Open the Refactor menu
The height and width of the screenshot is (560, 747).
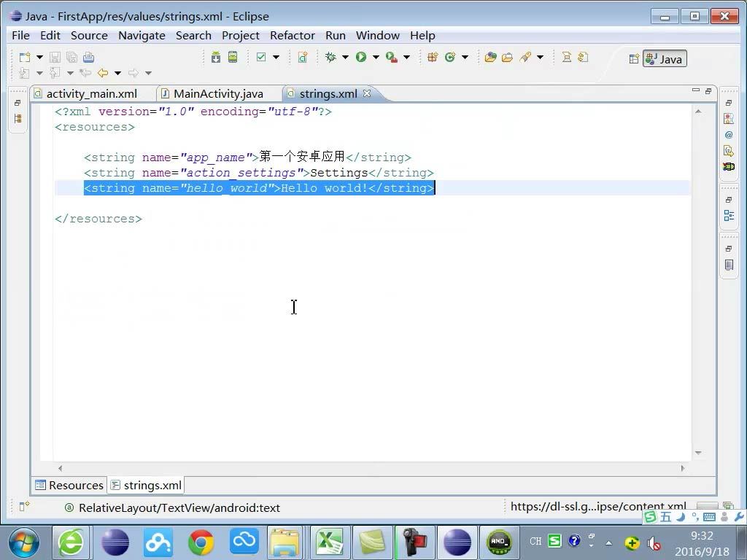293,36
